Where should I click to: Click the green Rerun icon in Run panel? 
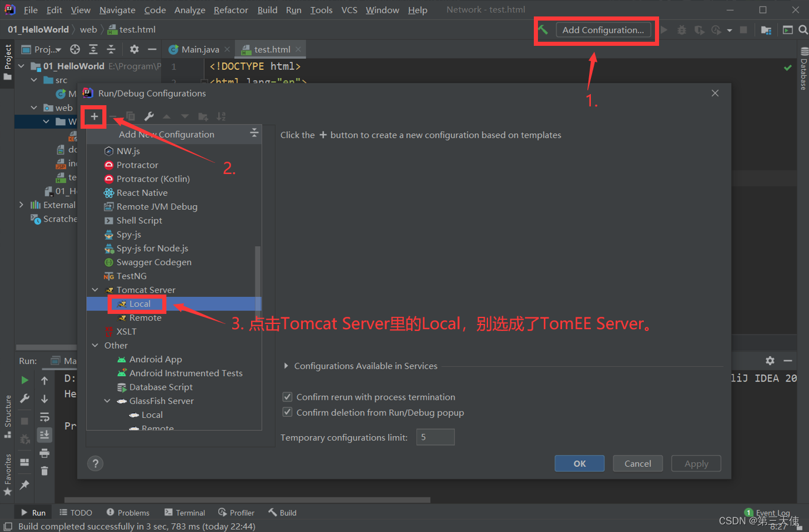(25, 380)
